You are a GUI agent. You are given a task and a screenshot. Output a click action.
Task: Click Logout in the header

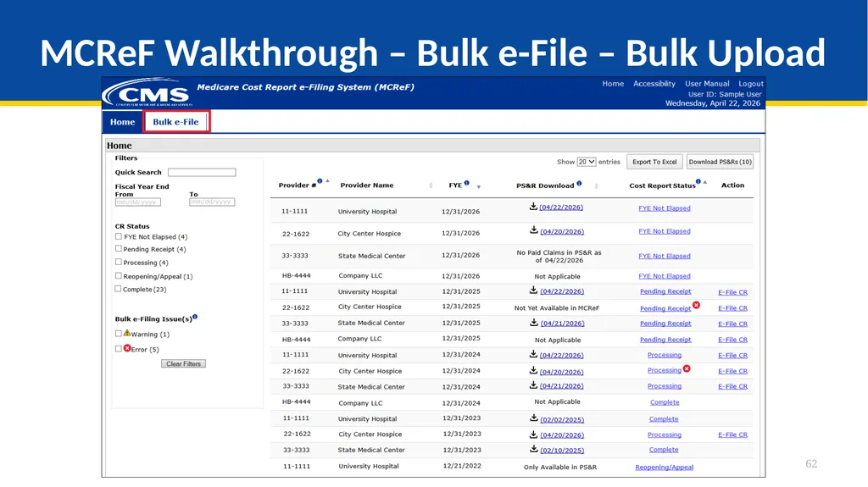tap(751, 84)
